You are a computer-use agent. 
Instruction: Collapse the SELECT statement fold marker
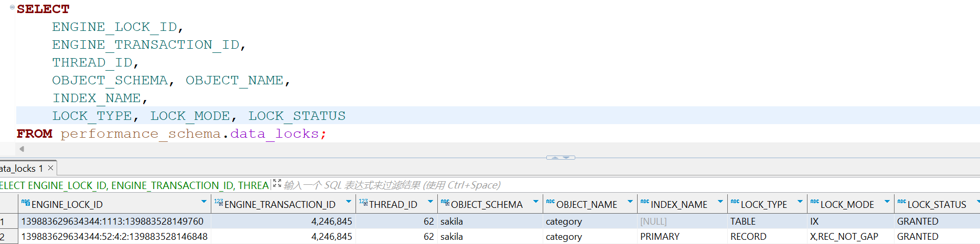point(12,7)
